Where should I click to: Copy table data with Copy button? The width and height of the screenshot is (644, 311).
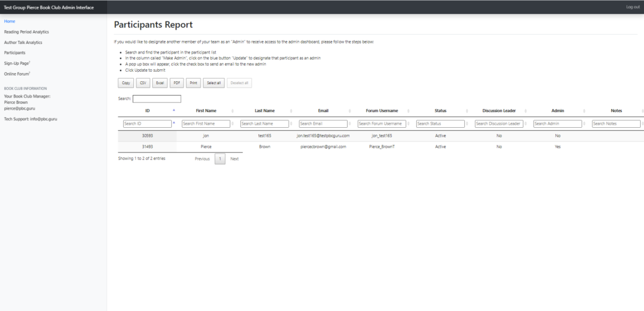pos(126,82)
